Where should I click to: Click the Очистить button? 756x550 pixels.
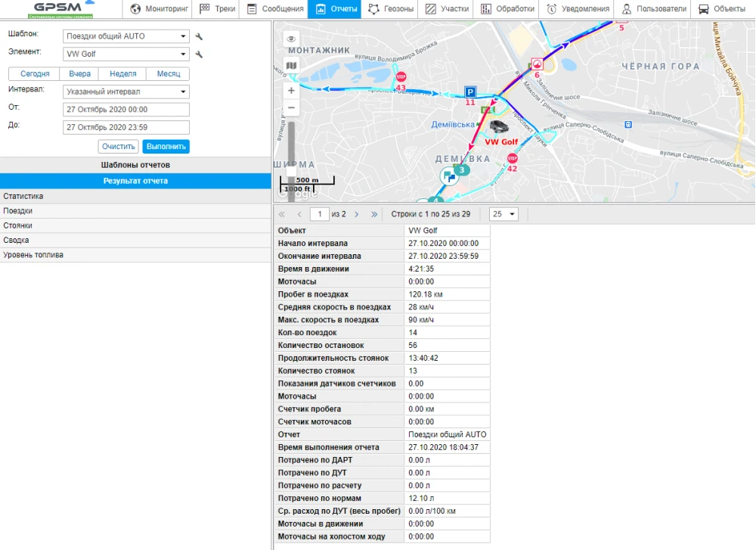coord(118,146)
